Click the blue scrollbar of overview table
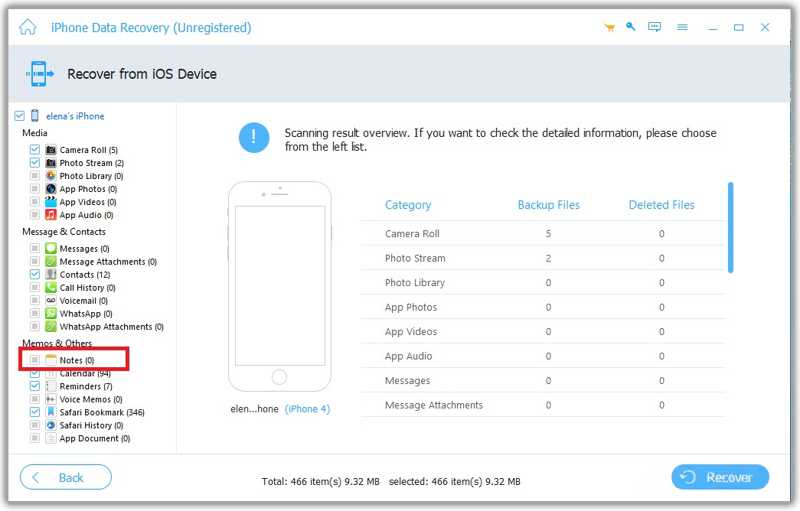Image resolution: width=800 pixels, height=511 pixels. click(731, 227)
